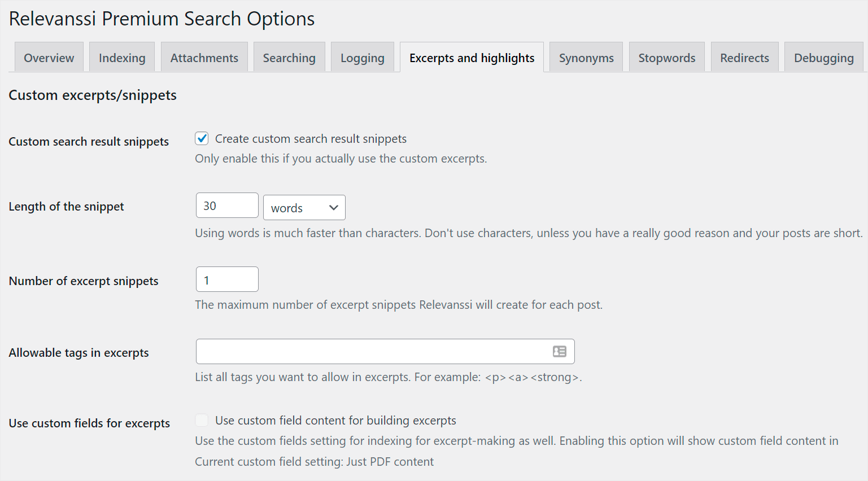Click the Allowable tags in excerpts field

(x=373, y=352)
